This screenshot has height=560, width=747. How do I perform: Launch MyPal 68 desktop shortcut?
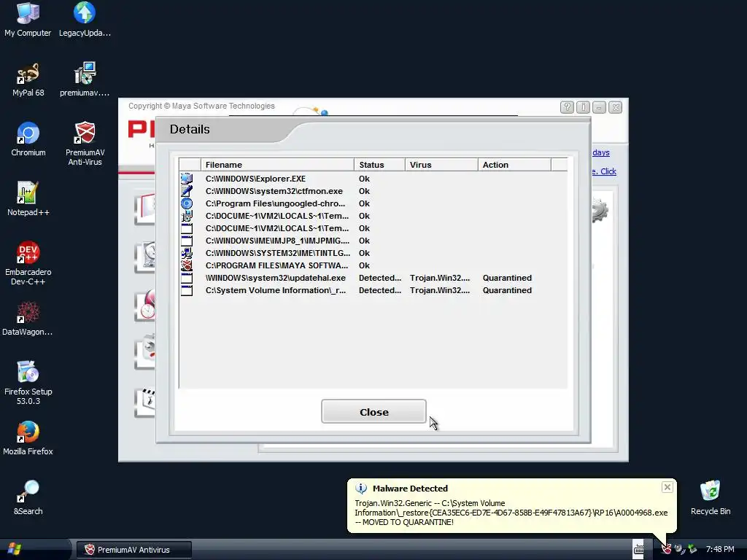28,79
